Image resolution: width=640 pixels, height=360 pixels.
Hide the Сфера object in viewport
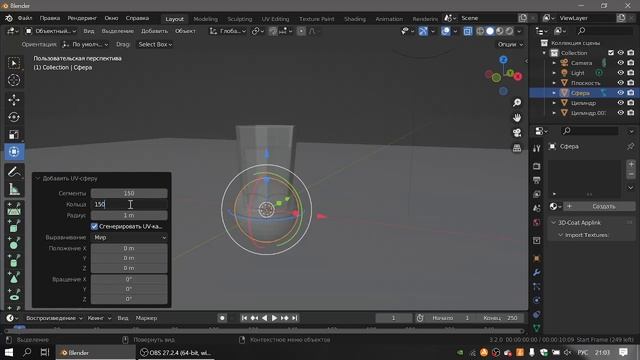click(x=621, y=93)
